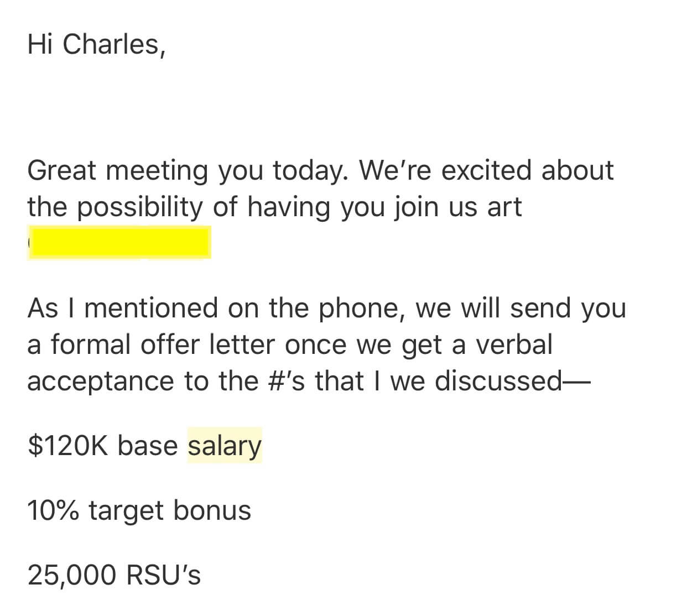The width and height of the screenshot is (687, 616).
Task: Select the "$120K" salary amount
Action: click(x=68, y=446)
